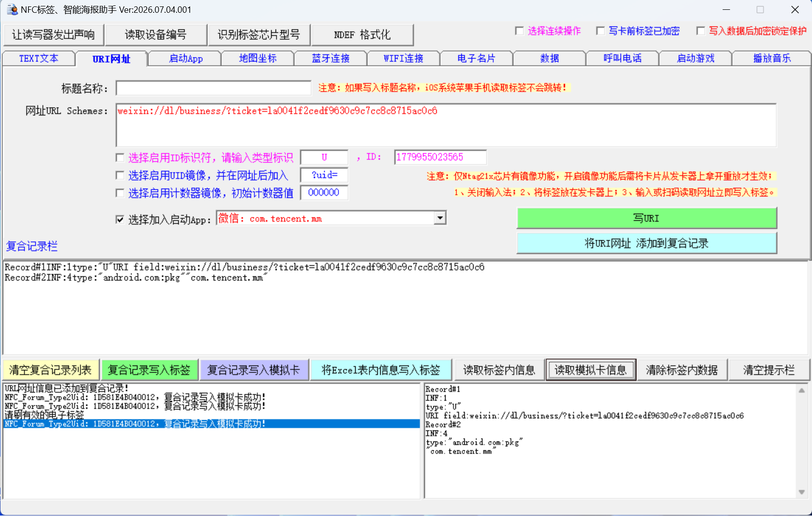Select log line 请刷有效的电子标签
Image resolution: width=812 pixels, height=516 pixels.
44,415
